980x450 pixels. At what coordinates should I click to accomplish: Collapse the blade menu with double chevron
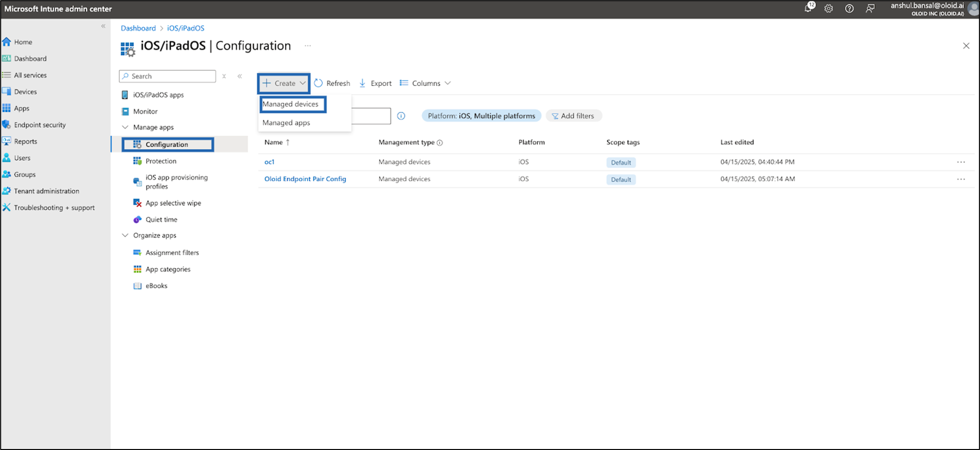pyautogui.click(x=240, y=76)
